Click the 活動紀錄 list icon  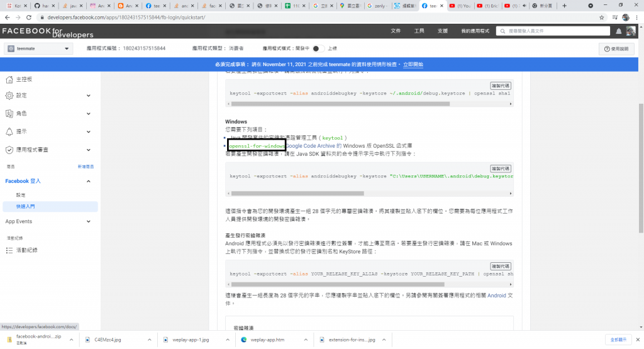(9, 250)
